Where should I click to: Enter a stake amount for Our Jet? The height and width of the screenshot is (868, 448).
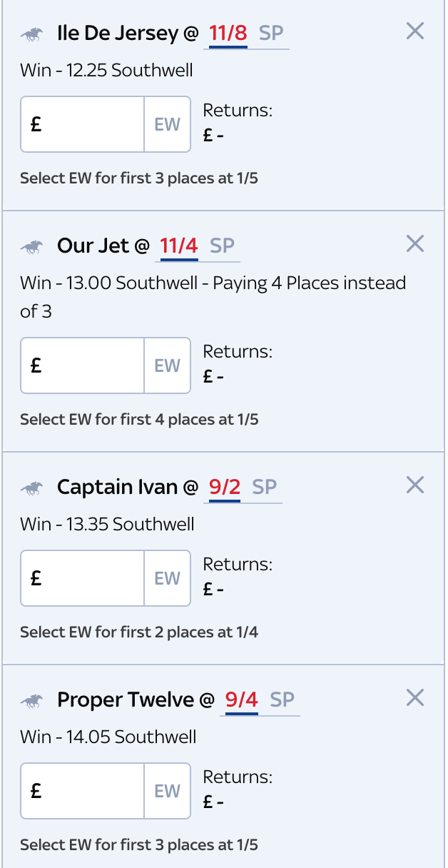[x=82, y=365]
